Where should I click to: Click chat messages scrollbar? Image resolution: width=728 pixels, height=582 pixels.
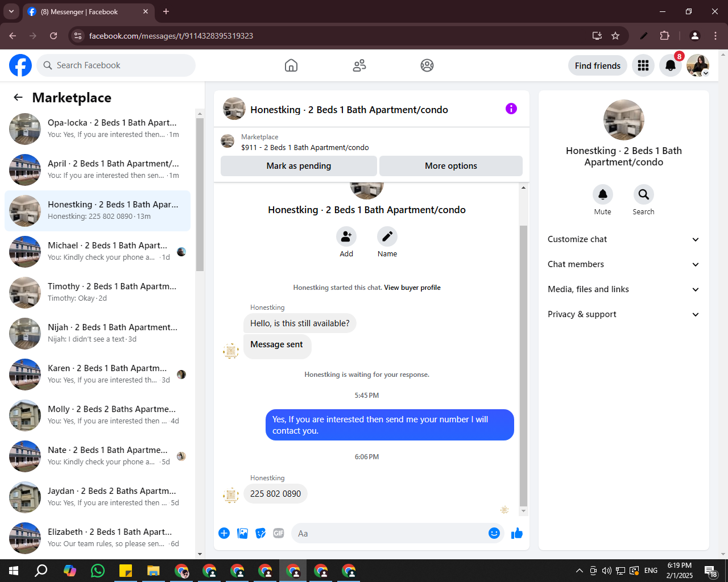click(x=523, y=365)
